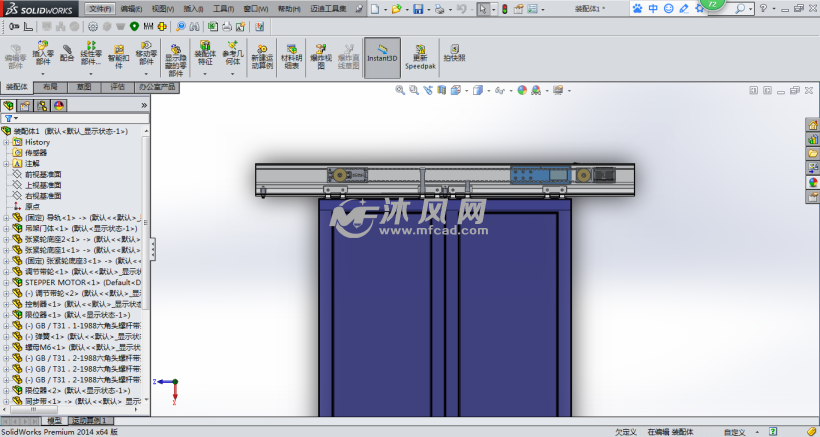Open the PropertyManager tab icon
This screenshot has width=820, height=437.
pyautogui.click(x=25, y=106)
